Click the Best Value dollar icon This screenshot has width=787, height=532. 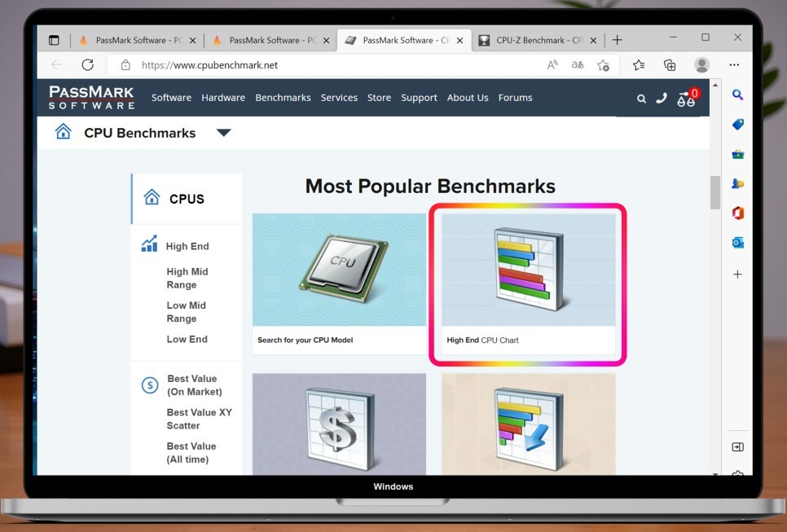pyautogui.click(x=150, y=385)
